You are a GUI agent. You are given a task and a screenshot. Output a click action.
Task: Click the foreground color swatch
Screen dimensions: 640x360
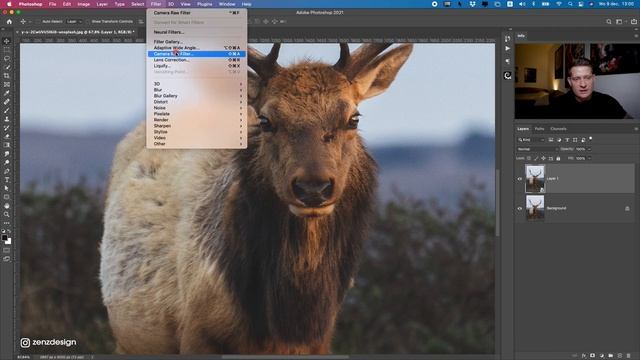click(4, 237)
